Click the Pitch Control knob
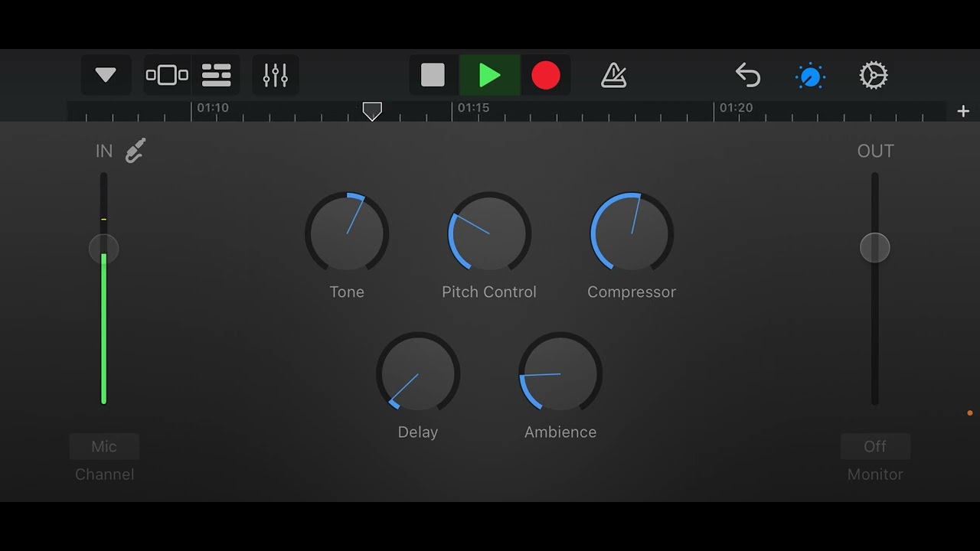The height and width of the screenshot is (551, 980). tap(489, 233)
